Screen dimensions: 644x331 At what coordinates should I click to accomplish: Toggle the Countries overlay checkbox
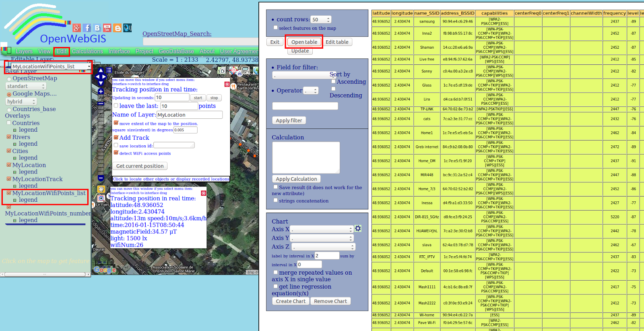[x=8, y=122]
